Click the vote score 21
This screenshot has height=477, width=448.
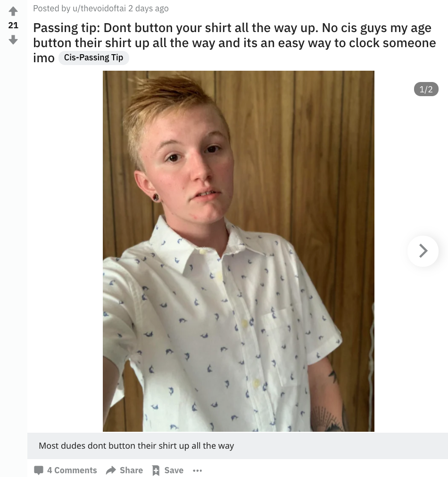coord(13,25)
